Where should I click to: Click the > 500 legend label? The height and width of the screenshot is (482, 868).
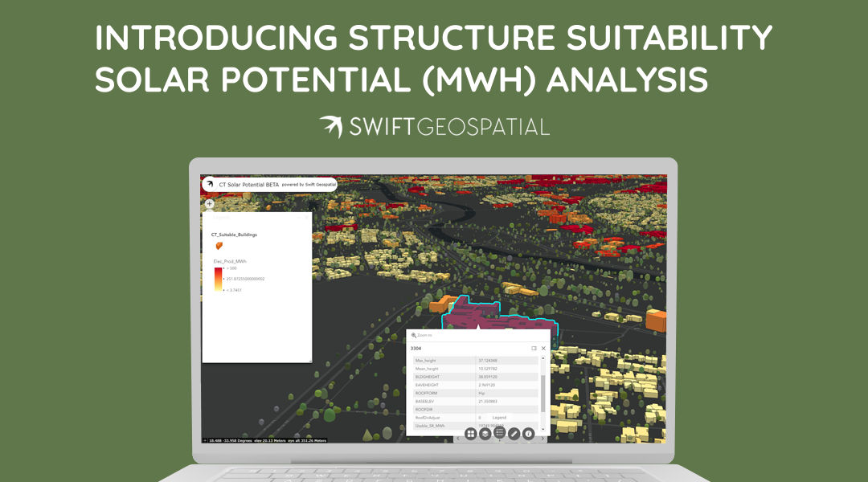[231, 268]
